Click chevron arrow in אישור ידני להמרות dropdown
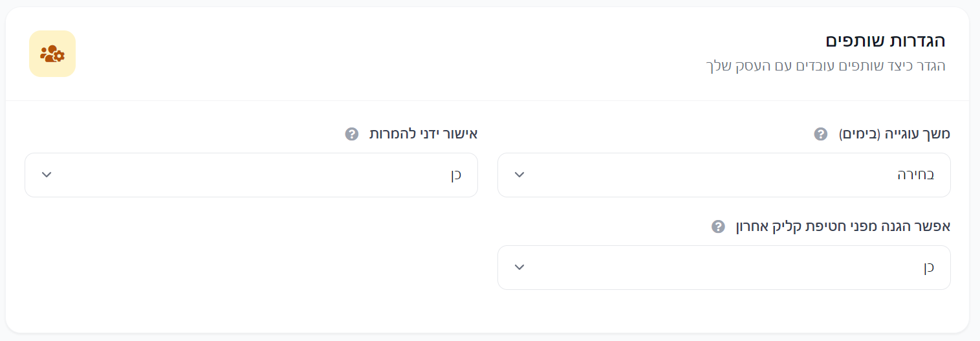 47,175
